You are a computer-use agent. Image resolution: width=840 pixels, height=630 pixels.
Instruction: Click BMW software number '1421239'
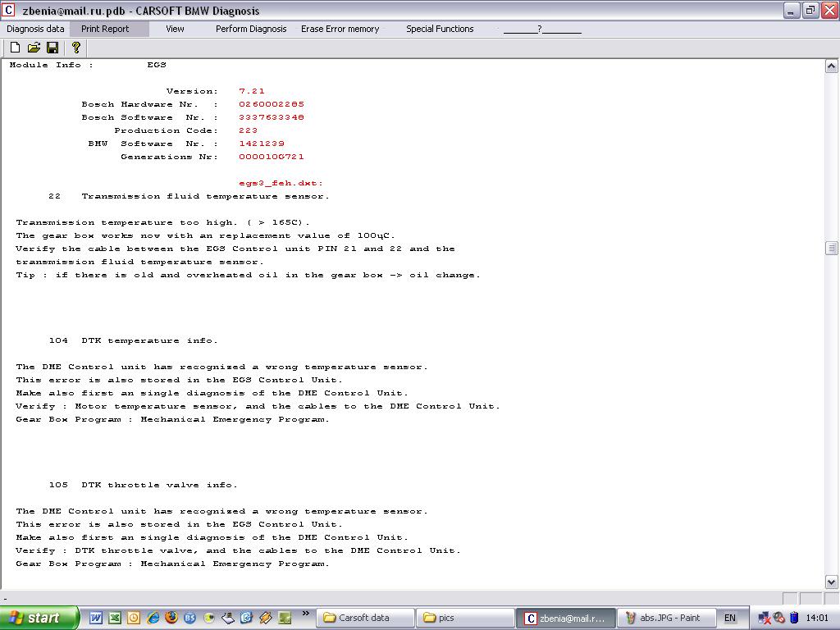coord(262,144)
